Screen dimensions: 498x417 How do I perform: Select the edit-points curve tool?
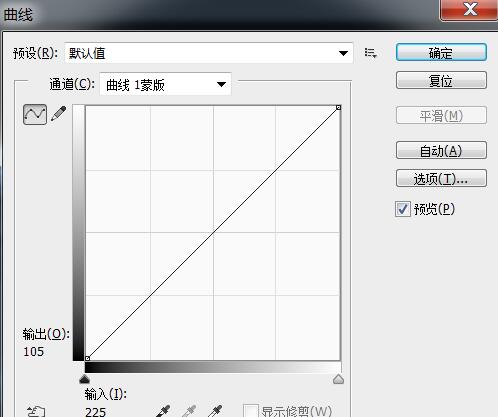tap(35, 114)
